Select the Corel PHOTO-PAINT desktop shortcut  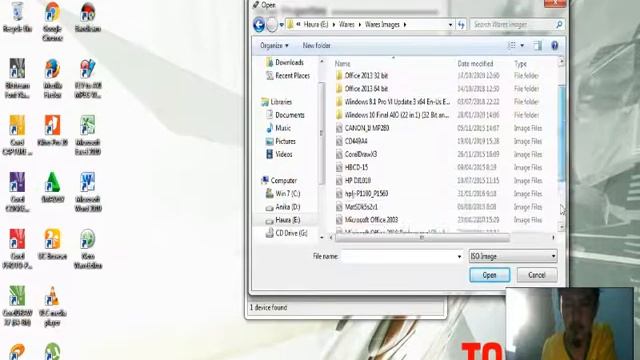point(17,249)
